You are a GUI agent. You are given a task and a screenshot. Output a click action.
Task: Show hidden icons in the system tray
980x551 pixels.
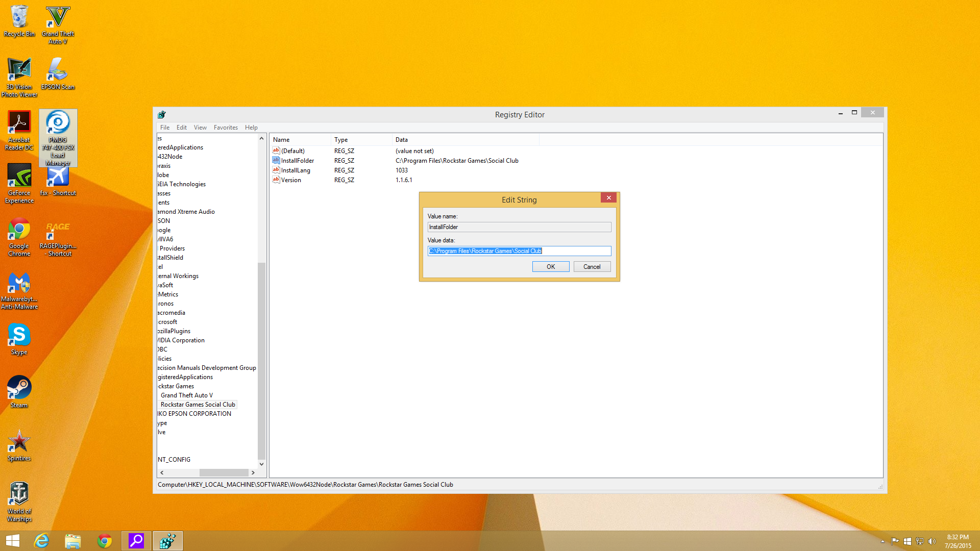point(883,541)
